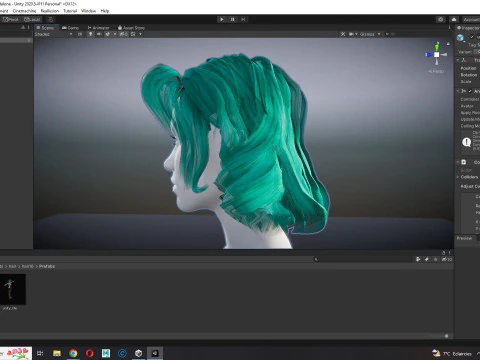This screenshot has width=480, height=360.
Task: Open the Animator tab
Action: 98,28
